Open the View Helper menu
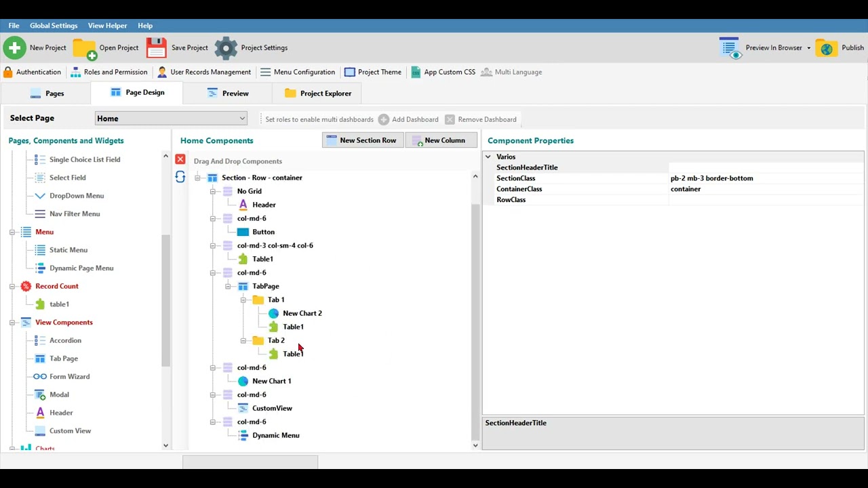 (107, 26)
